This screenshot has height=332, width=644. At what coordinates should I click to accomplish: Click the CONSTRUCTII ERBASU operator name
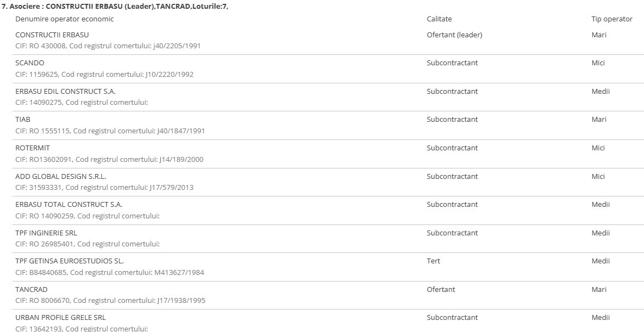52,35
